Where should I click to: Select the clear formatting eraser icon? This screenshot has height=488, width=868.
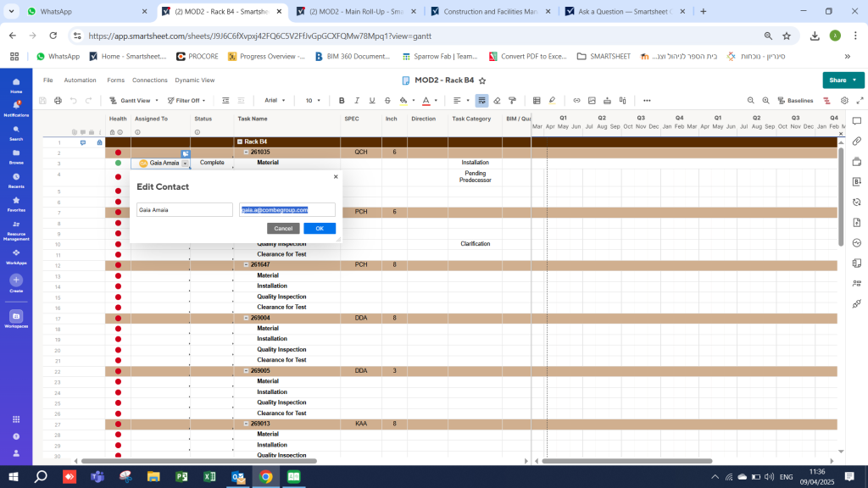(x=497, y=100)
